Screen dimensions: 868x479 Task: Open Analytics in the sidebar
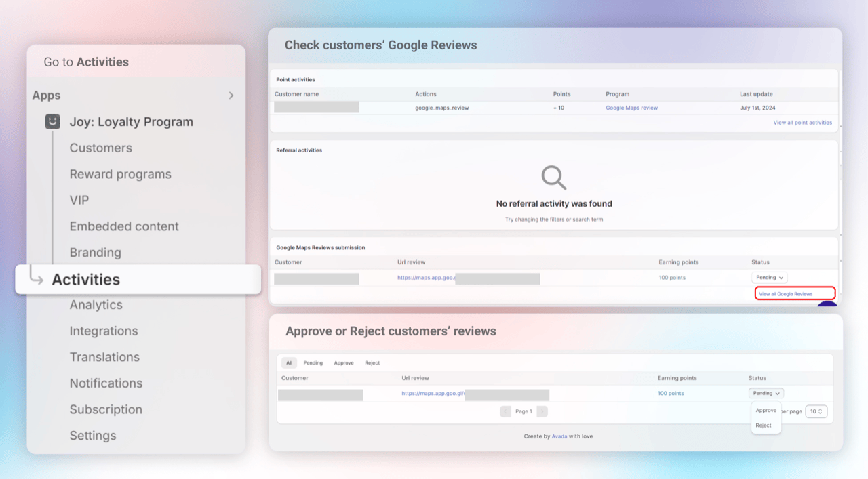(96, 305)
